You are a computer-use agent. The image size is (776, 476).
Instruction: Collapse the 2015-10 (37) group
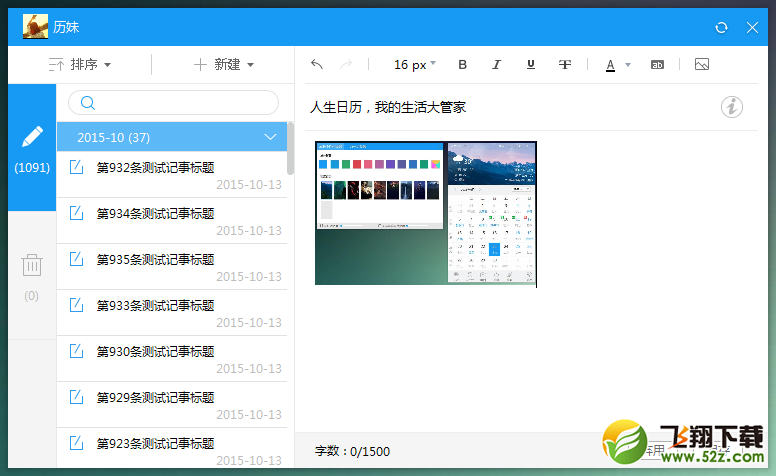[x=172, y=137]
